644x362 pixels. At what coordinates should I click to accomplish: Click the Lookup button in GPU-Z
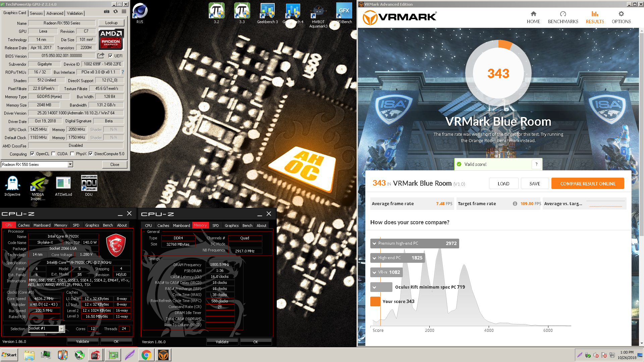(111, 23)
